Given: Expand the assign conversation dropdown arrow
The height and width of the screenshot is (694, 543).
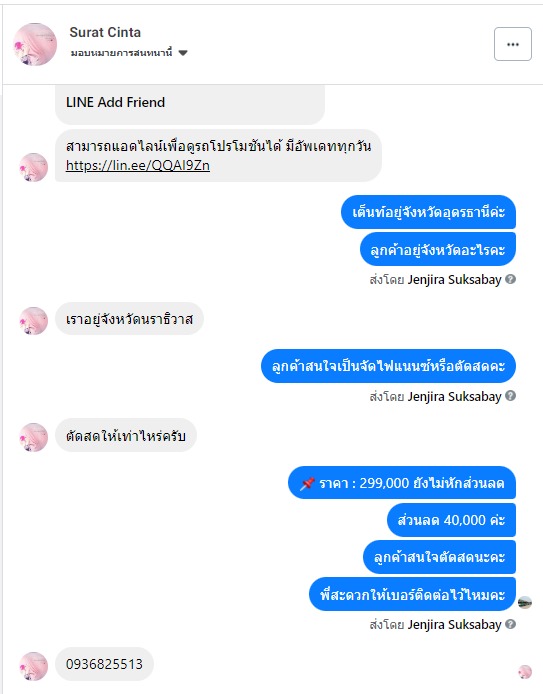Looking at the screenshot, I should coord(183,53).
